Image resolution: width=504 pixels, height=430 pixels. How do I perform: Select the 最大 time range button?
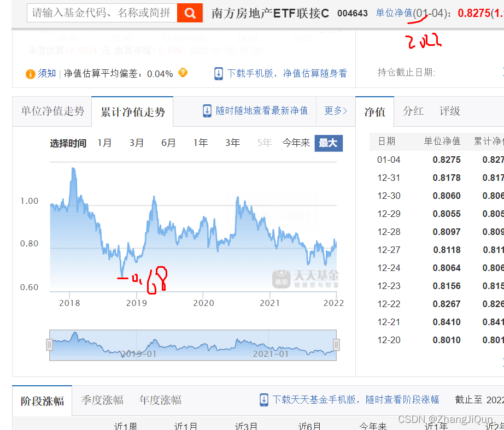(x=329, y=143)
